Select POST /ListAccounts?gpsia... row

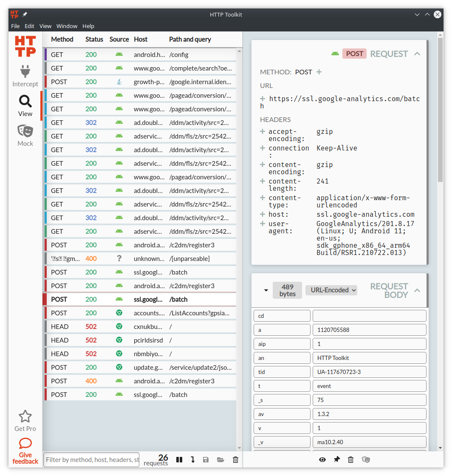pyautogui.click(x=140, y=313)
